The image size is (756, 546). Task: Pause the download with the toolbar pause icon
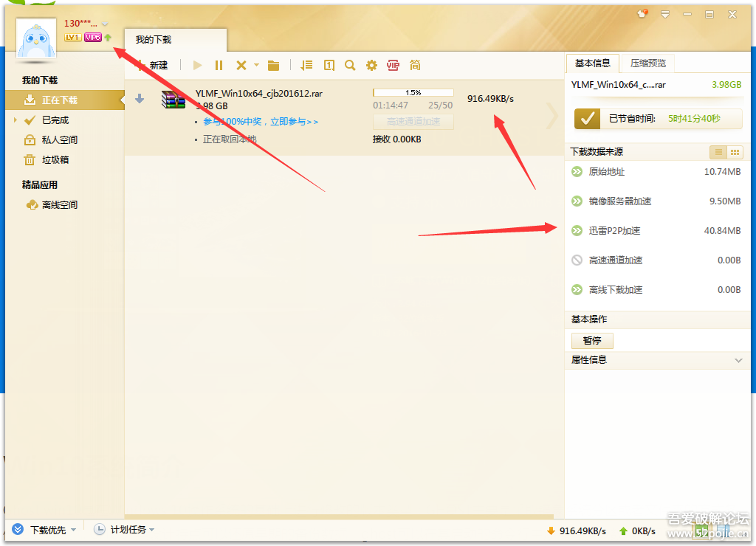point(219,65)
